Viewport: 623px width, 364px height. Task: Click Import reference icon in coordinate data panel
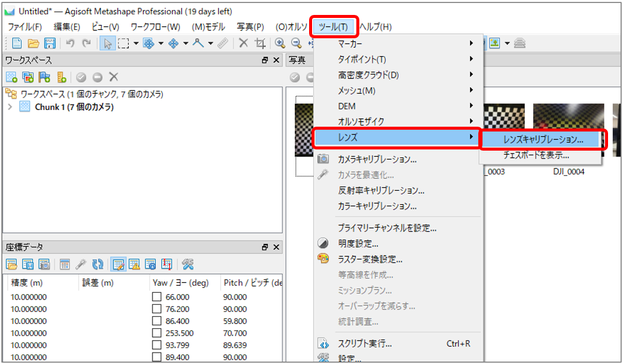(11, 264)
